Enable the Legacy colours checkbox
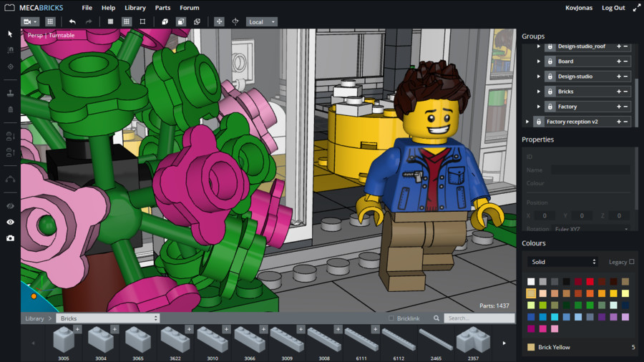 coord(632,261)
